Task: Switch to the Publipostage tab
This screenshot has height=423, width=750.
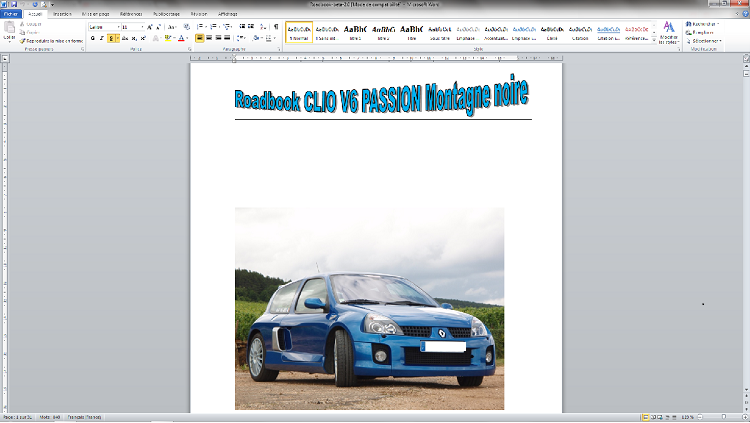Action: 166,14
